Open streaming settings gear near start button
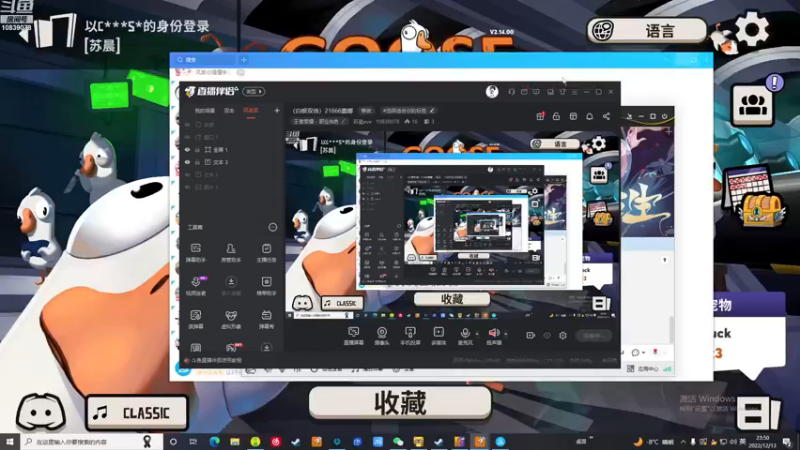The image size is (800, 450). point(563,335)
